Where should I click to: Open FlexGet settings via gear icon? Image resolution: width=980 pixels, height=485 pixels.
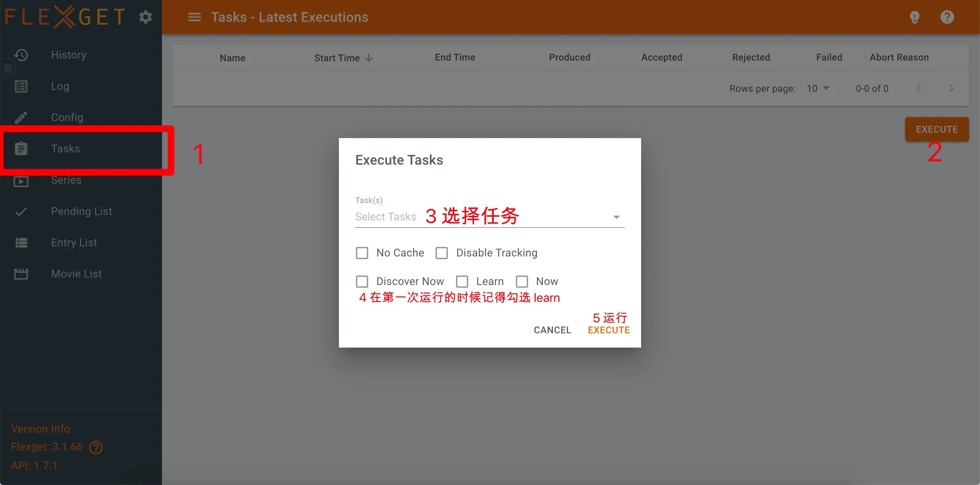coord(145,17)
